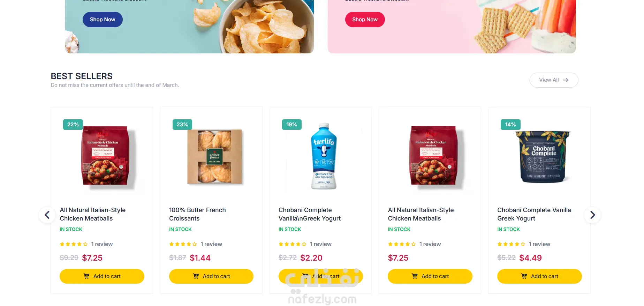Click star rating of Butter French Croissants
This screenshot has width=644, height=306.
point(183,244)
